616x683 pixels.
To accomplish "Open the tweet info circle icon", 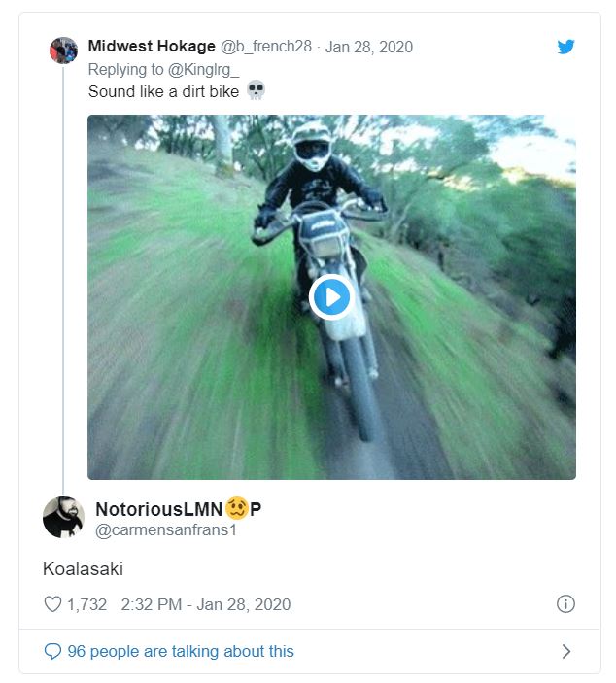I will pyautogui.click(x=565, y=604).
